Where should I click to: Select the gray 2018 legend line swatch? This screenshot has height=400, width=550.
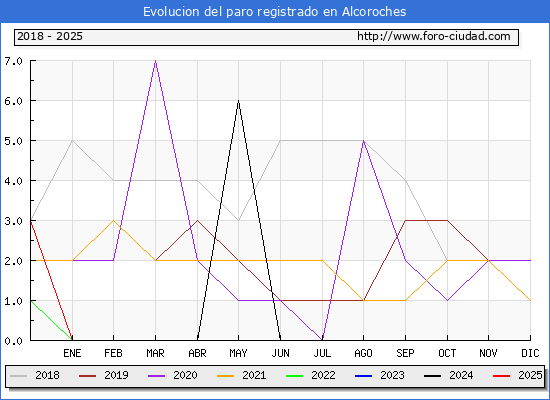(x=19, y=376)
